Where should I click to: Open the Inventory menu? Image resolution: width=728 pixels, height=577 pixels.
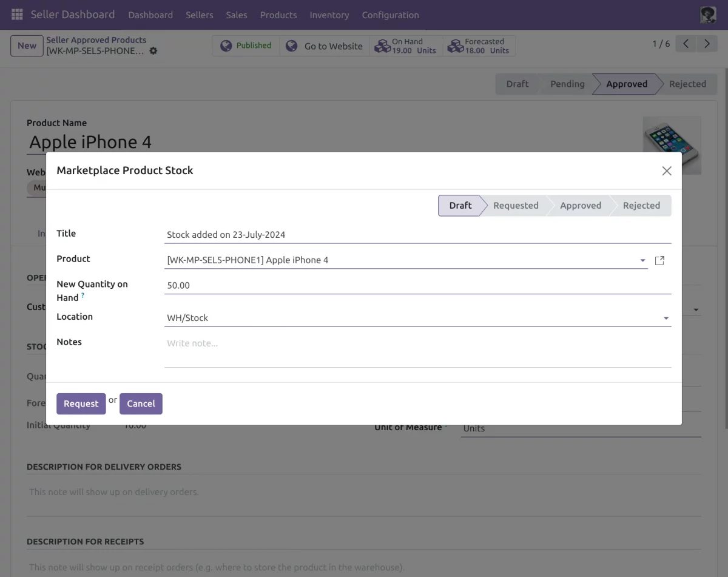(x=329, y=15)
